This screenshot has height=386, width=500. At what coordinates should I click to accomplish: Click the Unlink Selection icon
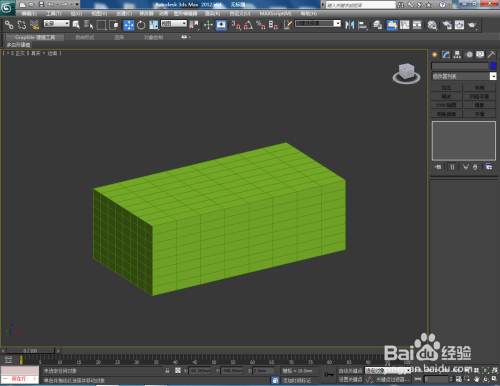click(22, 25)
